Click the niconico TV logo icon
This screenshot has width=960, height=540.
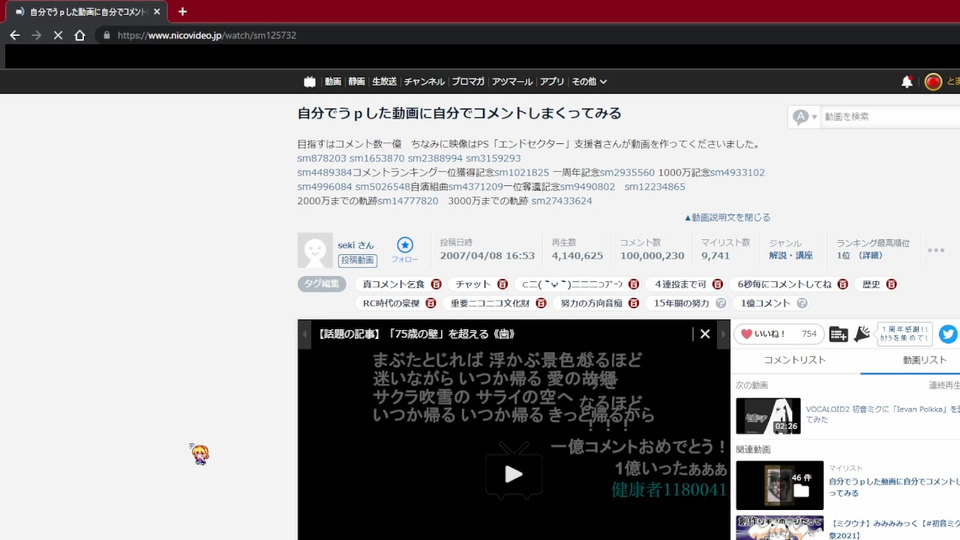pyautogui.click(x=310, y=81)
